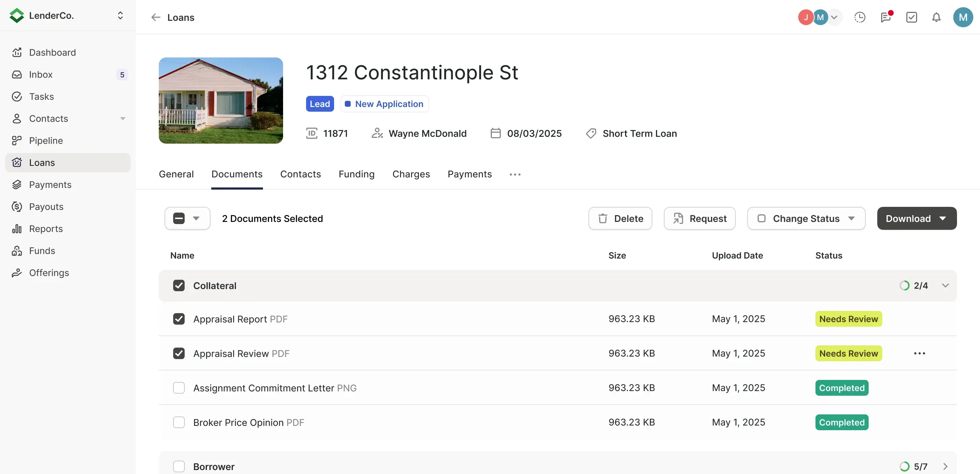980x474 pixels.
Task: Open the tasks checkbox icon in header
Action: tap(911, 18)
